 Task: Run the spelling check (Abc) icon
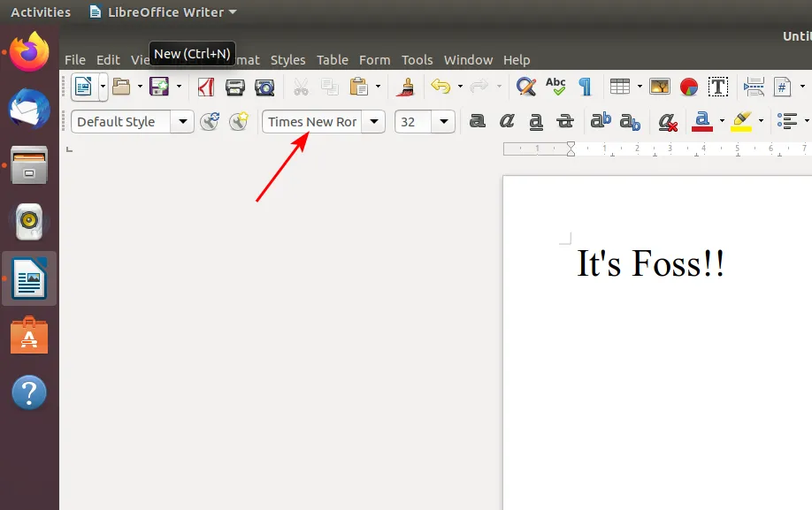(555, 87)
